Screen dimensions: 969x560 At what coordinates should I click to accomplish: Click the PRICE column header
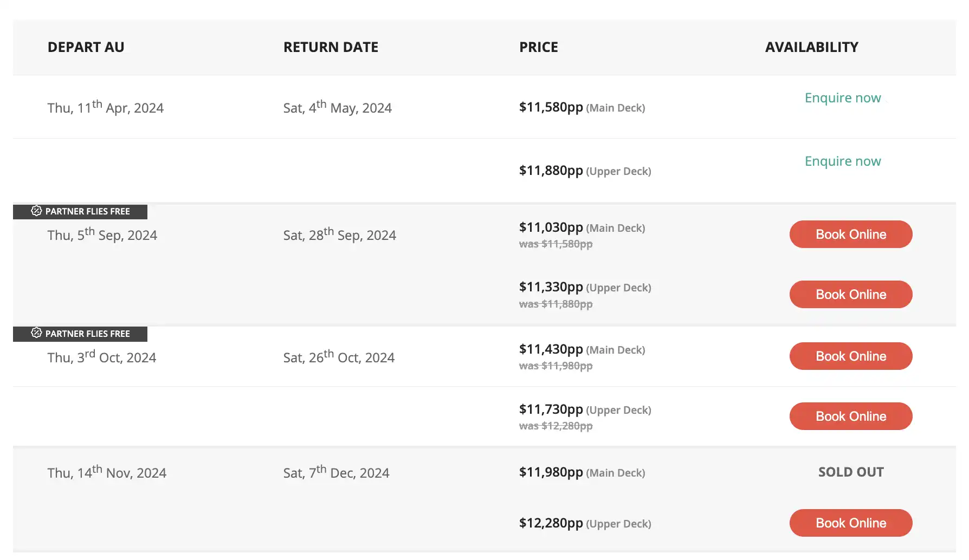click(x=539, y=47)
